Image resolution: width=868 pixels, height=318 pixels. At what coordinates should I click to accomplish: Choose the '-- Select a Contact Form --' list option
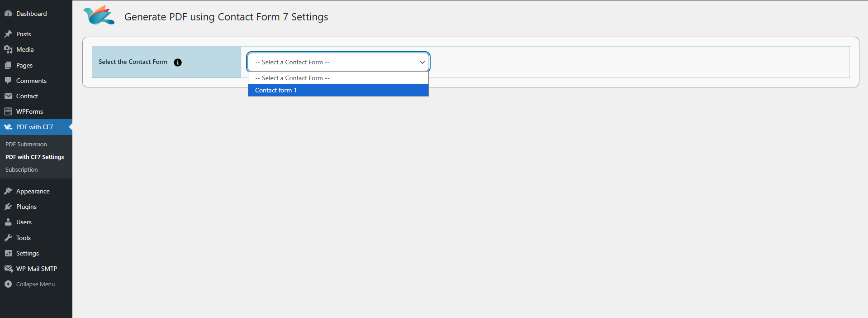(x=338, y=78)
